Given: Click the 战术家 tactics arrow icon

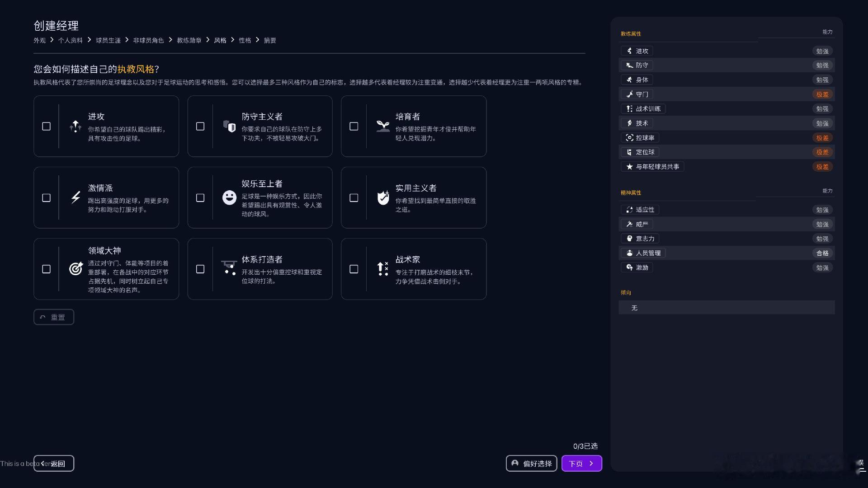Looking at the screenshot, I should (x=383, y=269).
